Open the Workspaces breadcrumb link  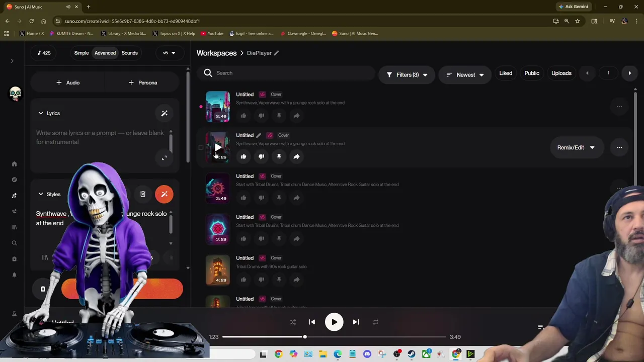[x=216, y=53]
